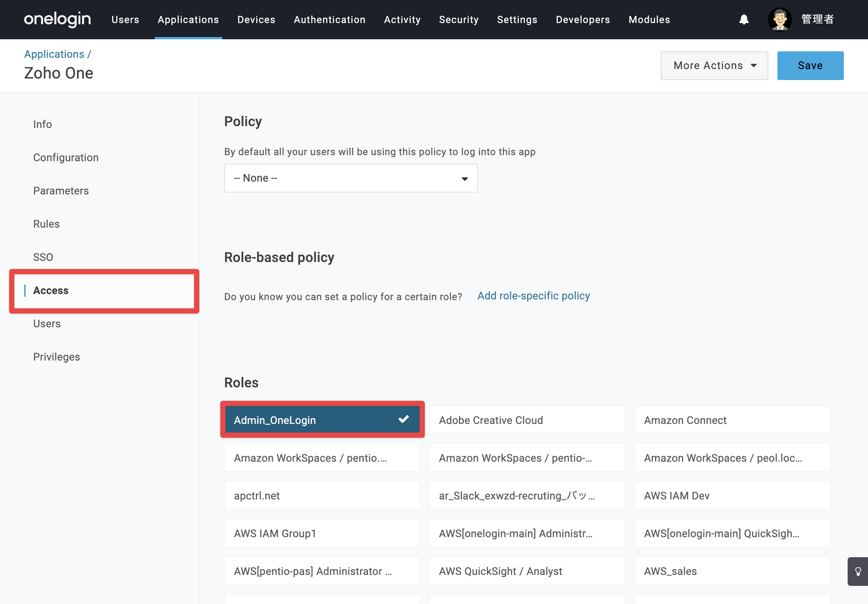Expand the More Actions dropdown
The width and height of the screenshot is (868, 604).
tap(714, 65)
